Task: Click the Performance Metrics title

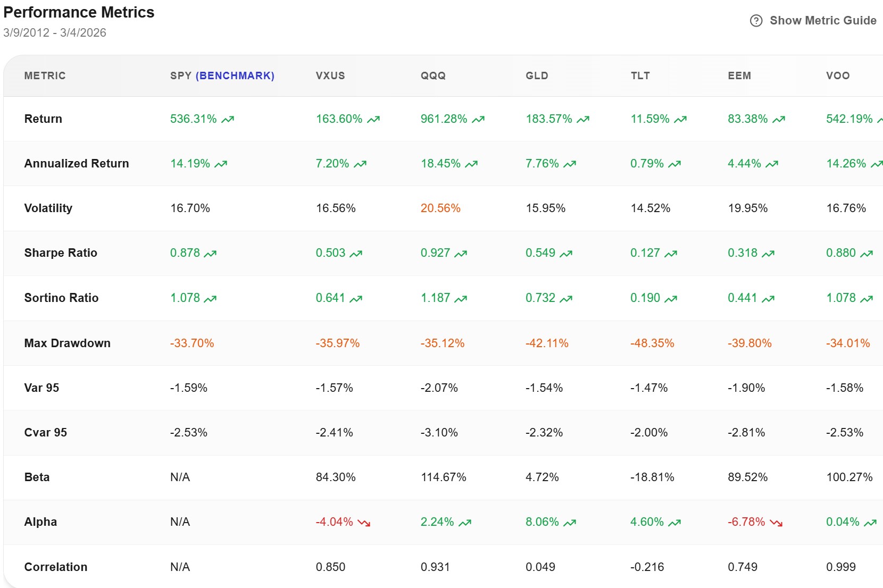Action: (x=79, y=12)
